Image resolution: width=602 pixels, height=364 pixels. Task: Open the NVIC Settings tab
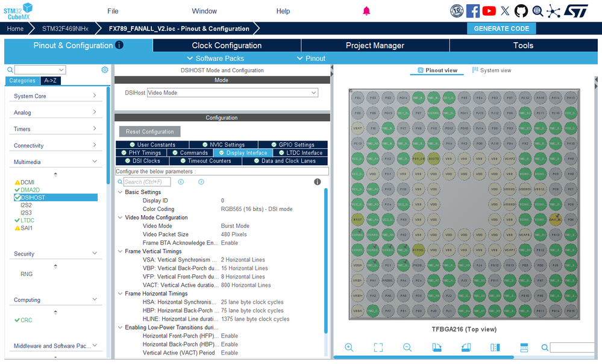coord(224,145)
